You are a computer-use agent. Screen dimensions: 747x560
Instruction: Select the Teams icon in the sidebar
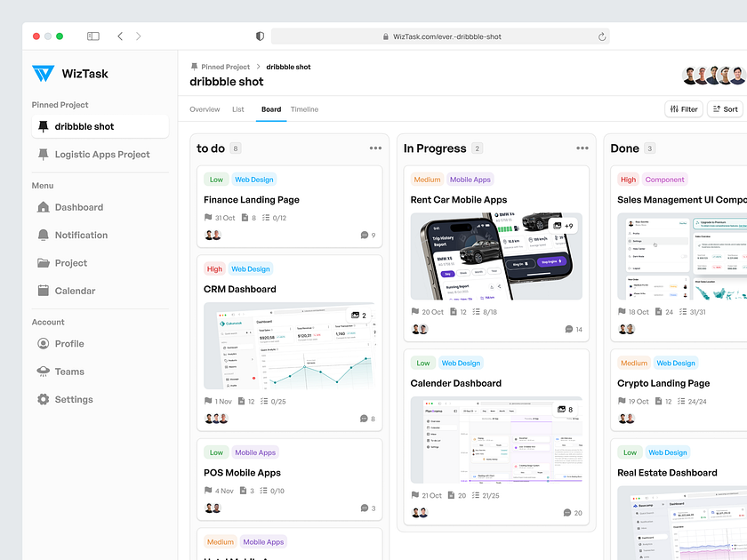43,371
